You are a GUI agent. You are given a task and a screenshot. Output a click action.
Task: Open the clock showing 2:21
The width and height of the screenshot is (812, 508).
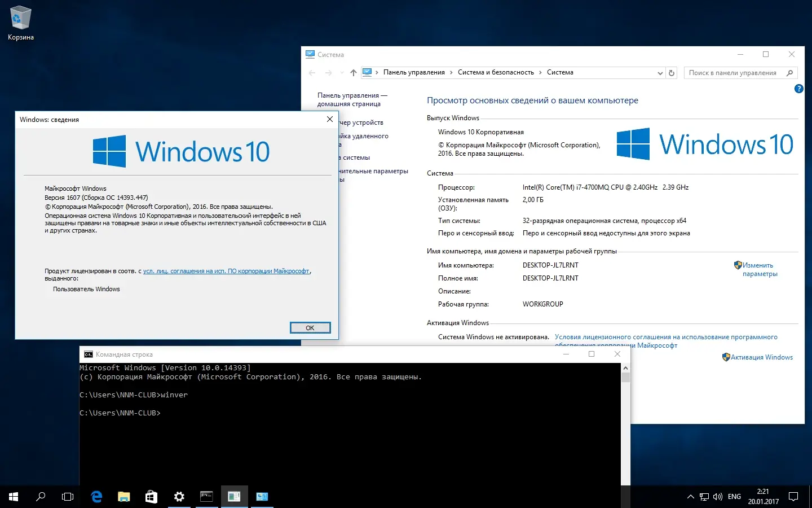tap(763, 497)
